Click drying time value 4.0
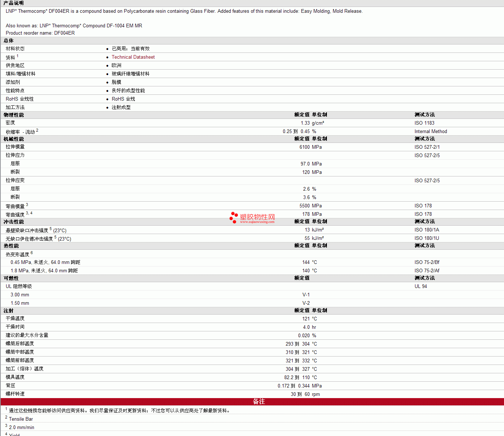The height and width of the screenshot is (436, 504). (306, 327)
